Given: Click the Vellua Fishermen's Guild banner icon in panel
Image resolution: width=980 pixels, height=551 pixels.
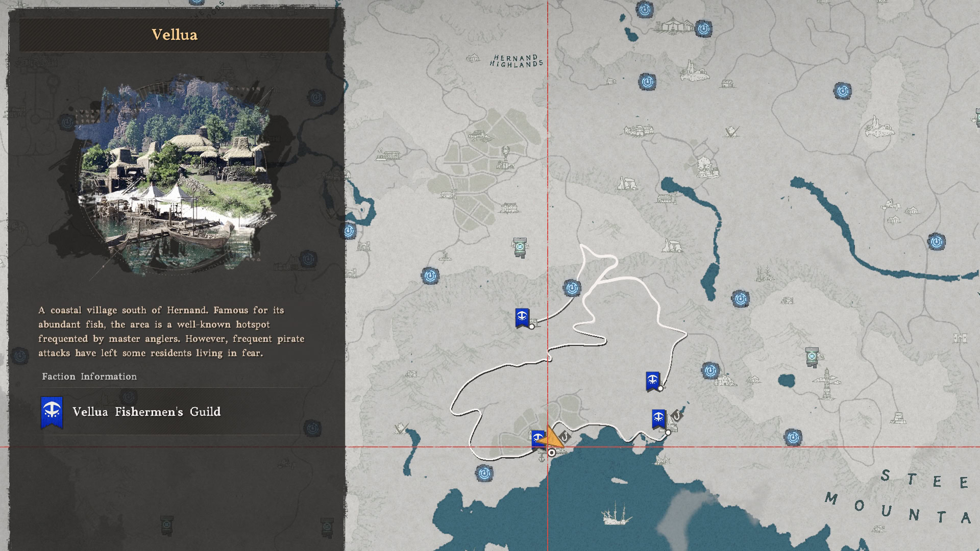Looking at the screenshot, I should (52, 412).
